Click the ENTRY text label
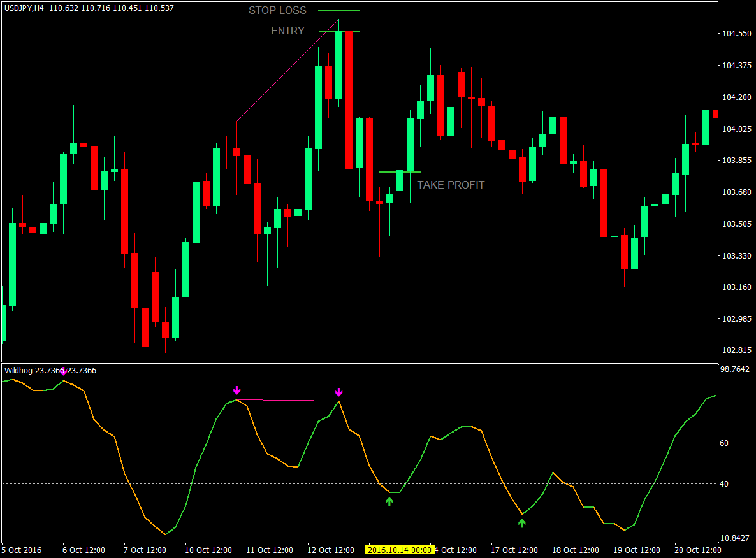 (287, 31)
